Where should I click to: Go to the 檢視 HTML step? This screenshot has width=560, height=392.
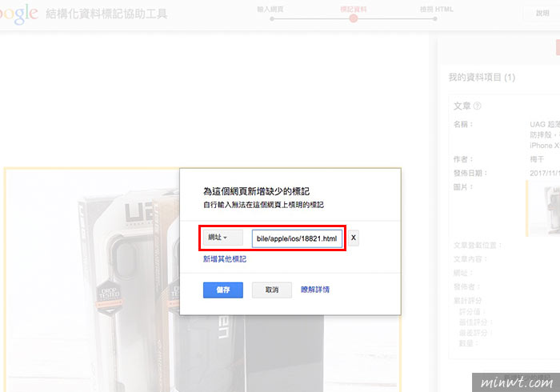coord(437,10)
